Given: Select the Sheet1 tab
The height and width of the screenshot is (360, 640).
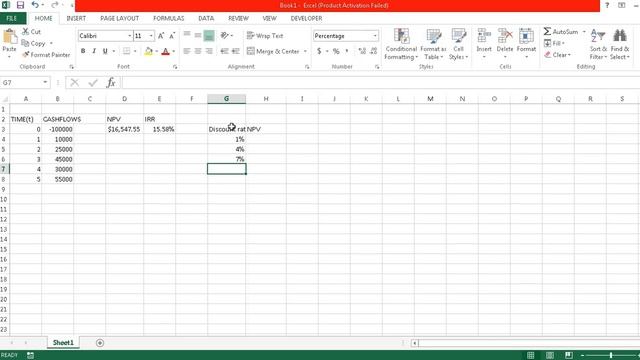Looking at the screenshot, I should (x=63, y=342).
